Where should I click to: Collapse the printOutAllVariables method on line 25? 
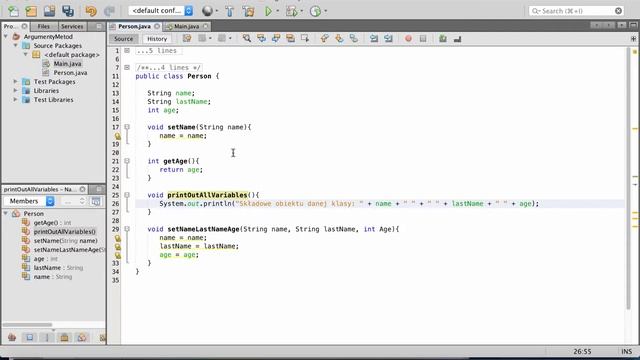point(127,195)
